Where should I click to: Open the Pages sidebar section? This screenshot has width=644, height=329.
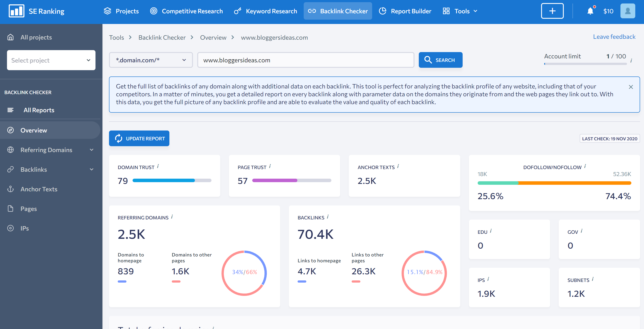point(28,209)
